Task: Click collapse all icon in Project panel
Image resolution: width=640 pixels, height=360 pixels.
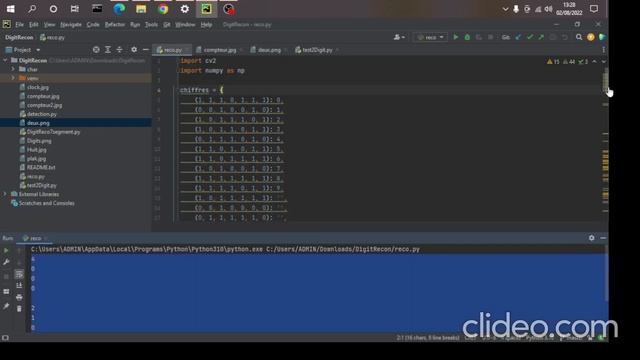Action: coord(119,49)
